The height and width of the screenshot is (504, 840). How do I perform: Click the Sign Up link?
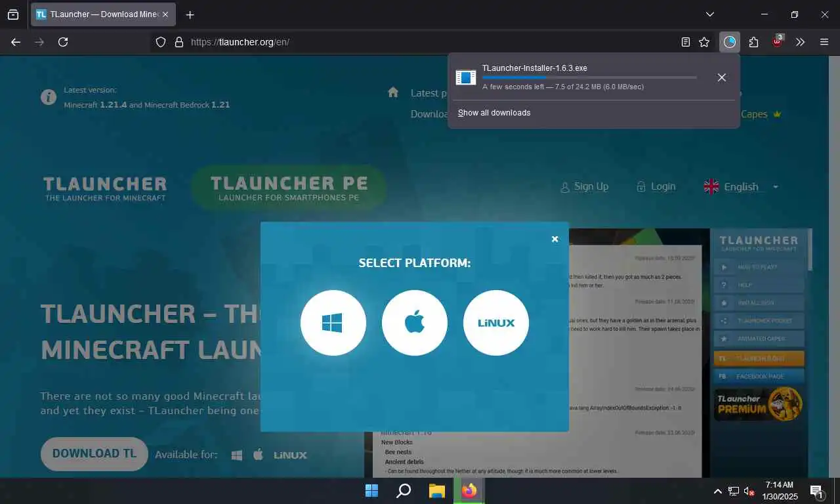(584, 186)
